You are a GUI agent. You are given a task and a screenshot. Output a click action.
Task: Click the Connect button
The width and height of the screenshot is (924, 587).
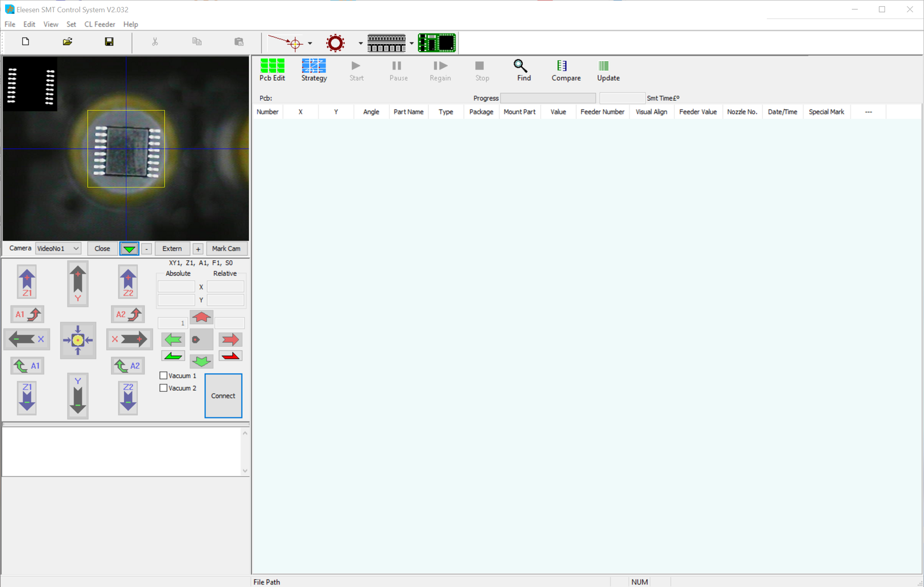click(223, 396)
